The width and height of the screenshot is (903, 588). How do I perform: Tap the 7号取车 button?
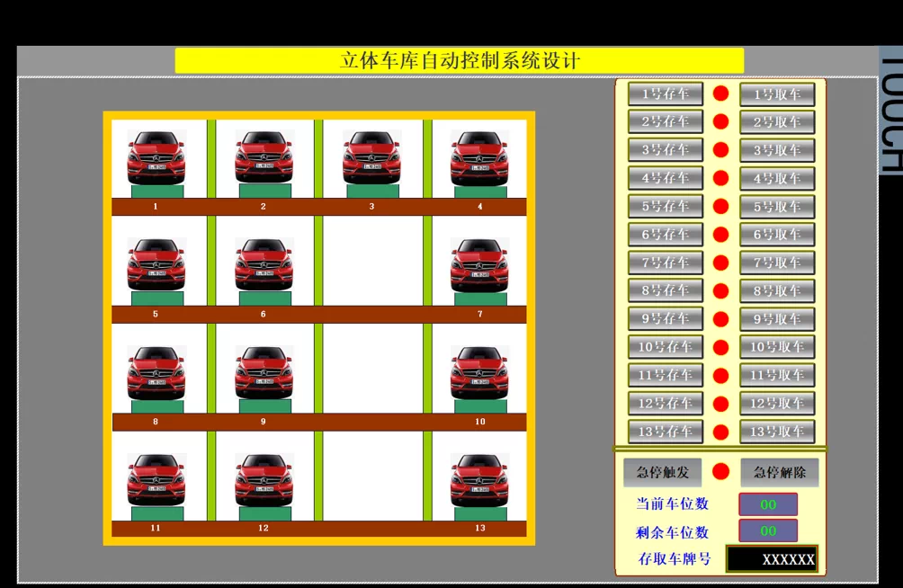[777, 263]
